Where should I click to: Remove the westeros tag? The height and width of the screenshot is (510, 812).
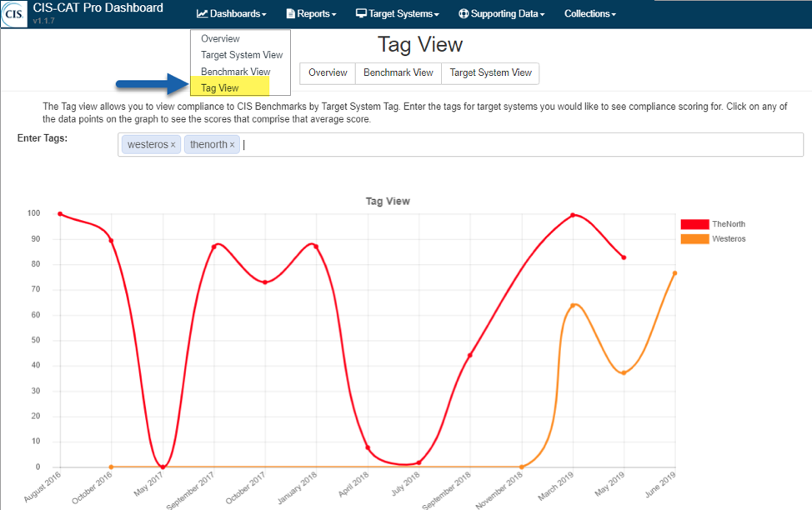173,145
